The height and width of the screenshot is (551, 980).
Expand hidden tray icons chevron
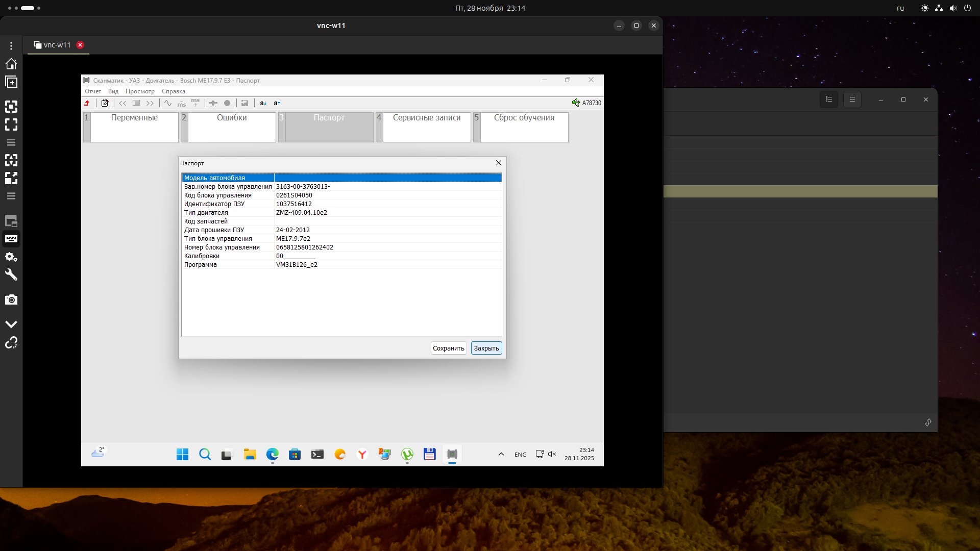point(501,454)
